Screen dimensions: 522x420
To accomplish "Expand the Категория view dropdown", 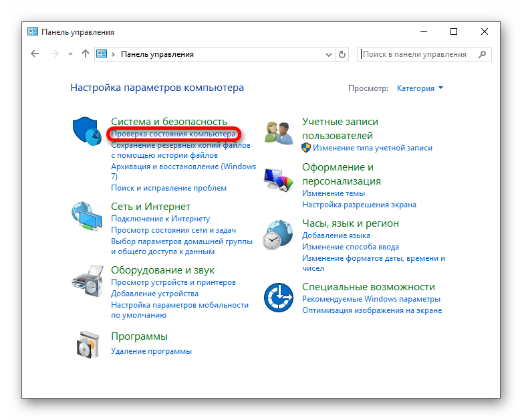I will tap(420, 88).
